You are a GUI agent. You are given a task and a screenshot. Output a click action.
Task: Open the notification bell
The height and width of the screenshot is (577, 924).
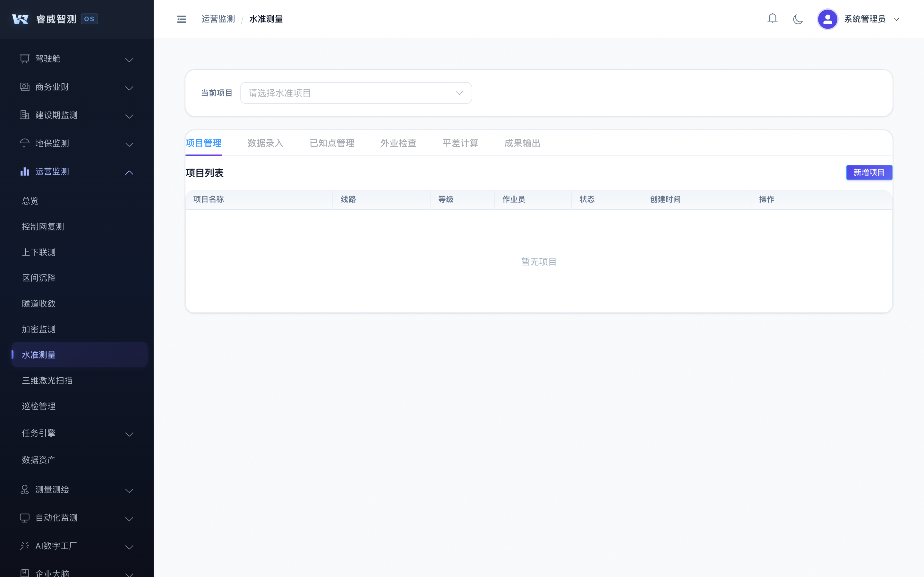(x=773, y=18)
